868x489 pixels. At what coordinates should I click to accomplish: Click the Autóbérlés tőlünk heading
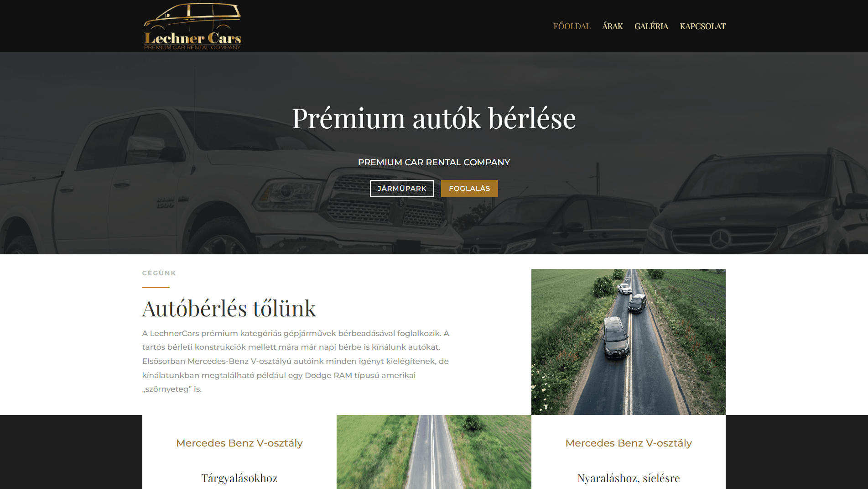[x=229, y=308]
